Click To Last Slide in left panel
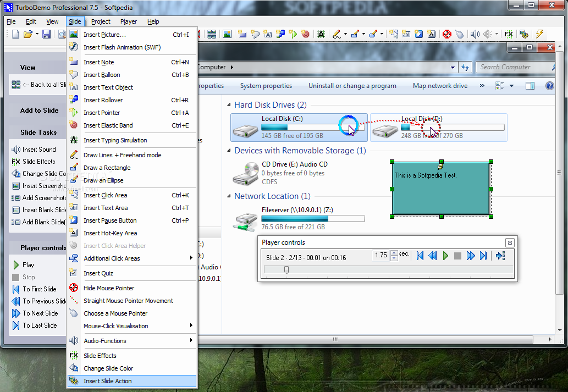The width and height of the screenshot is (568, 392). click(35, 325)
